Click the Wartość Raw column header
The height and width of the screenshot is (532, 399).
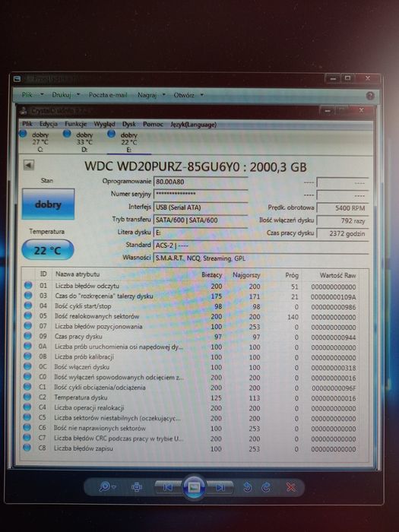coord(338,275)
